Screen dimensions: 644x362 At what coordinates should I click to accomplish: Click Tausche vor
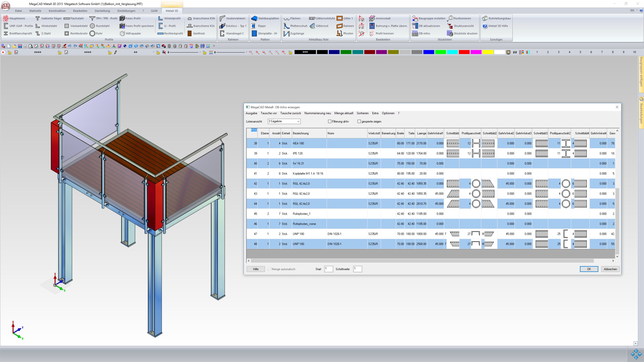(269, 113)
